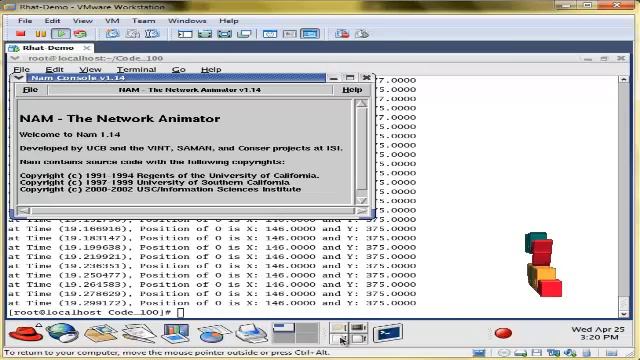Select the terminal window in the taskbar
640x360 pixels.
coord(387,333)
